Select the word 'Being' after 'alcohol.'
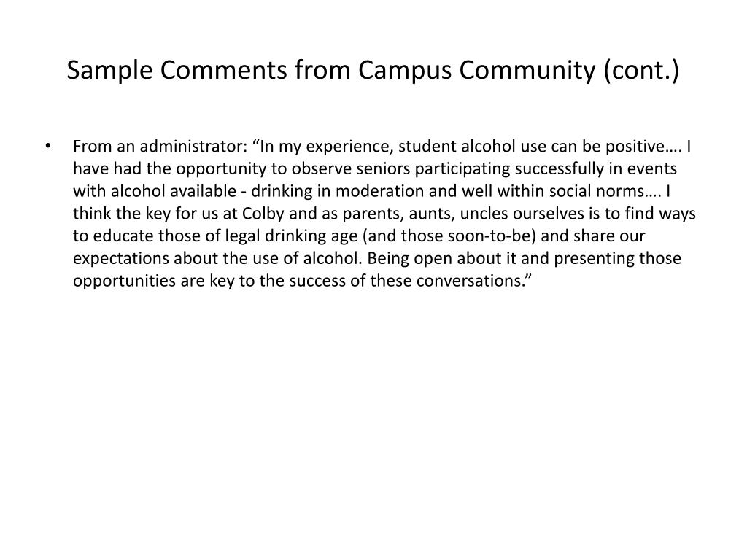This screenshot has width=747, height=560. (388, 258)
